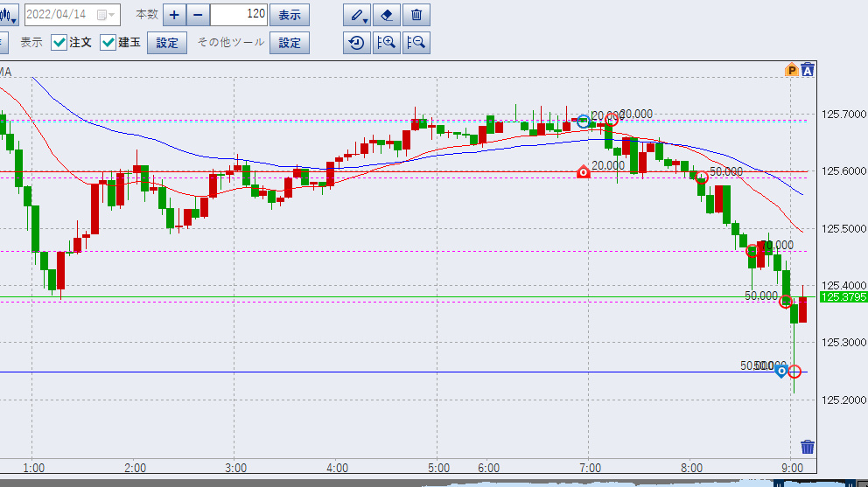This screenshot has width=868, height=487.
Task: Select the eraser tool
Action: [x=387, y=15]
